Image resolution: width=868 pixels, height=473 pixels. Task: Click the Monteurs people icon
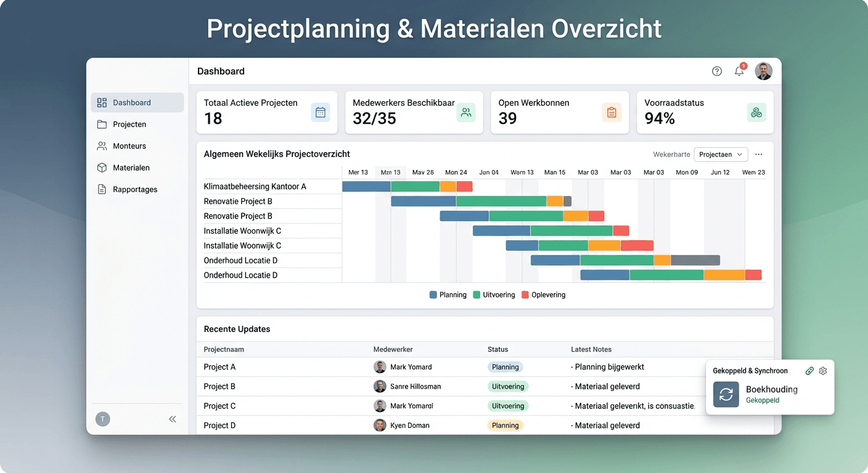[x=102, y=146]
